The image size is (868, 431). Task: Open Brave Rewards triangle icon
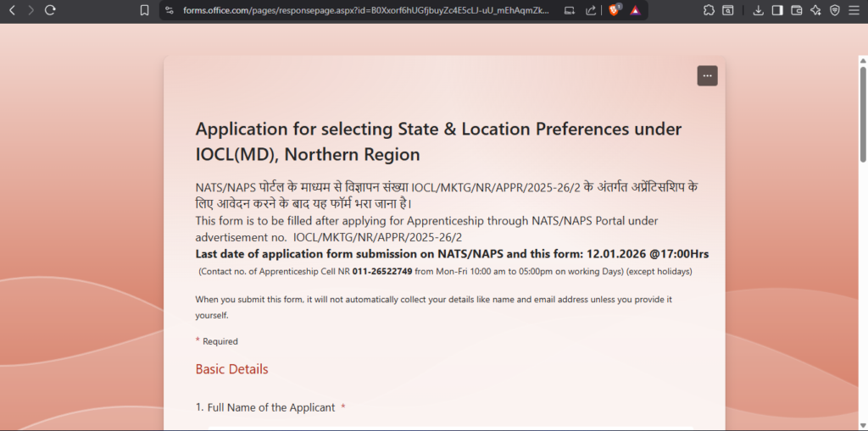pyautogui.click(x=635, y=10)
